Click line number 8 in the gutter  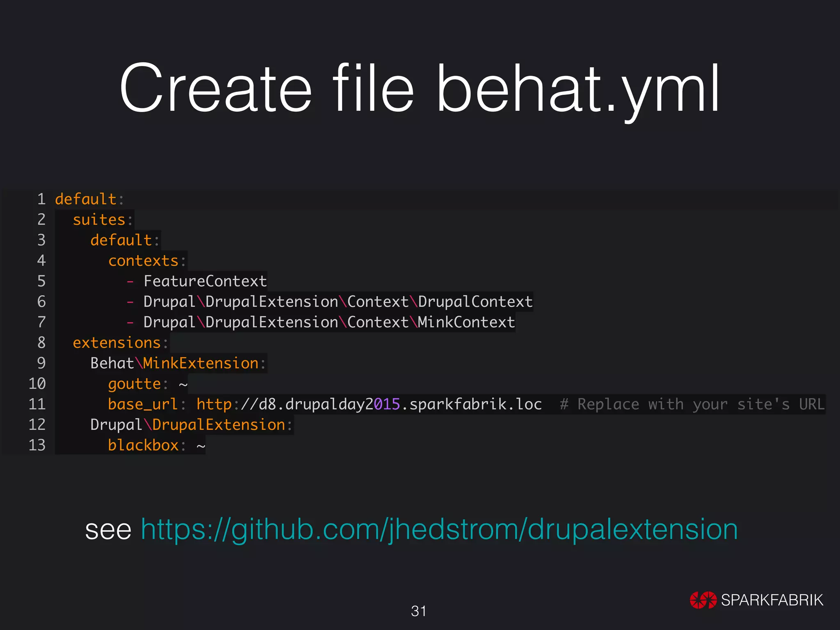pyautogui.click(x=41, y=342)
